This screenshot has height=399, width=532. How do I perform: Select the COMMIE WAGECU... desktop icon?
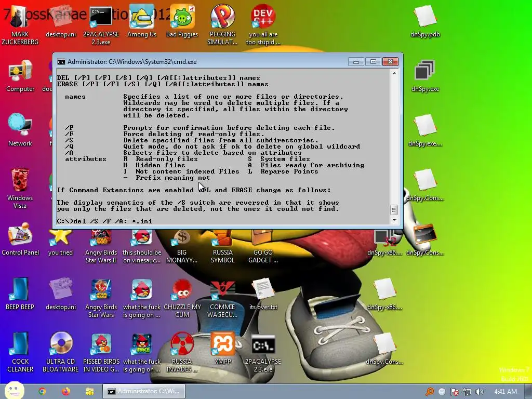coord(222,298)
